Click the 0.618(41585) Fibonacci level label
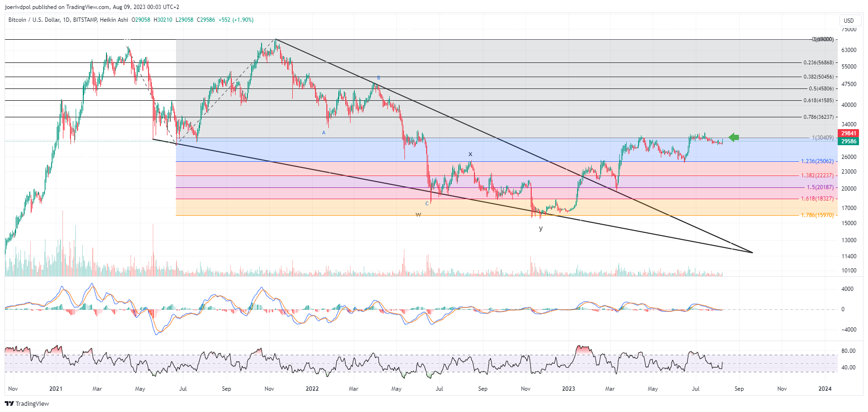The width and height of the screenshot is (868, 412). pyautogui.click(x=818, y=100)
